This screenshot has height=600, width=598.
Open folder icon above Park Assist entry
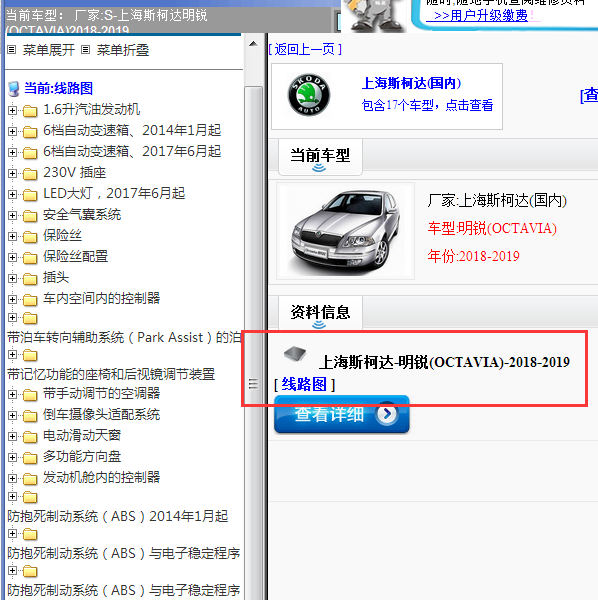[x=30, y=318]
